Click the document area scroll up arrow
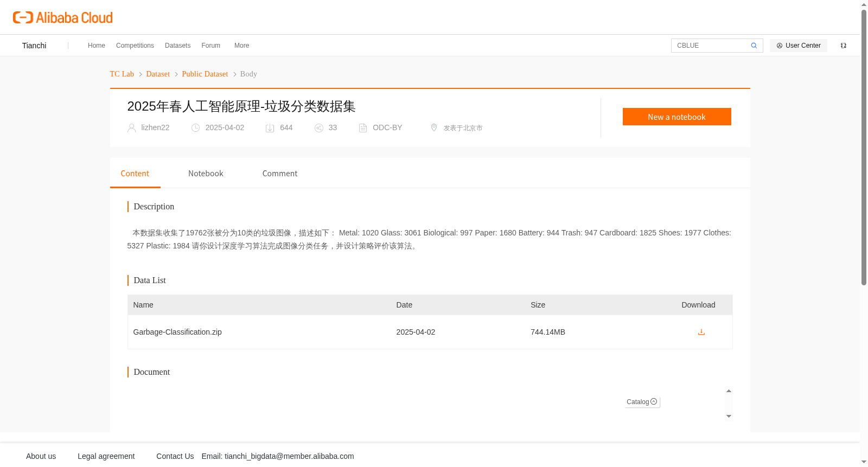 point(729,391)
